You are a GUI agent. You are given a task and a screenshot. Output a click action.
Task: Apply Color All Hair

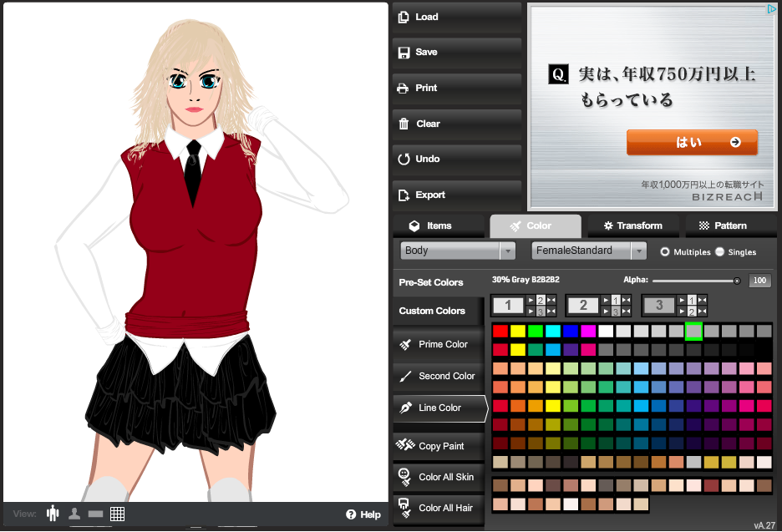point(439,508)
